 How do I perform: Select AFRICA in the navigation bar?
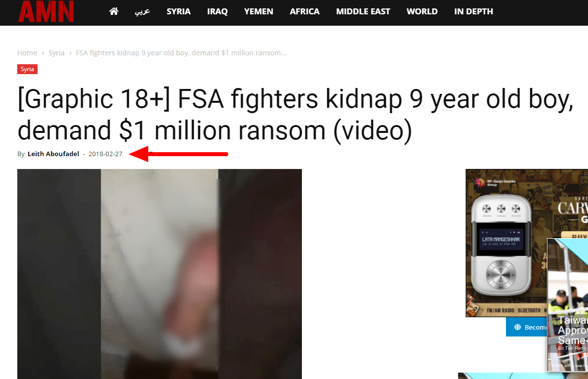tap(304, 12)
